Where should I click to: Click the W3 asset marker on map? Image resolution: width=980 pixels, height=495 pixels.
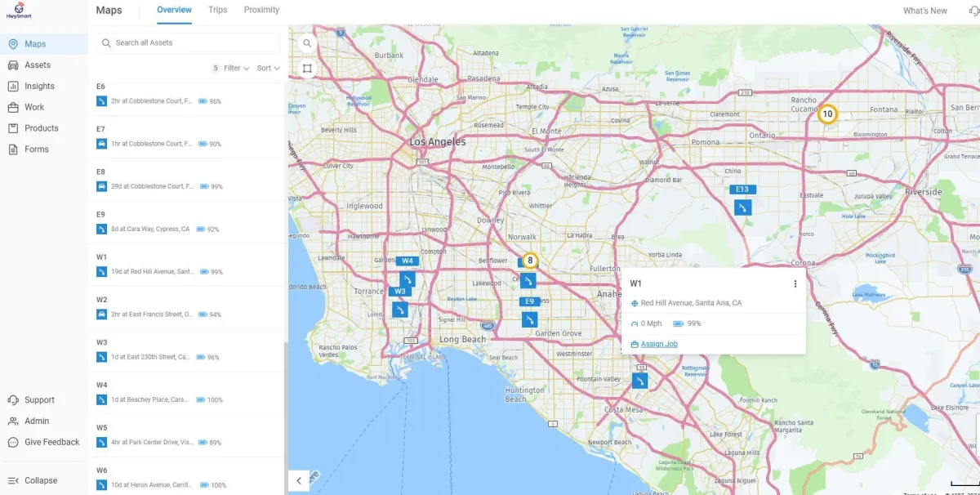[x=400, y=309]
